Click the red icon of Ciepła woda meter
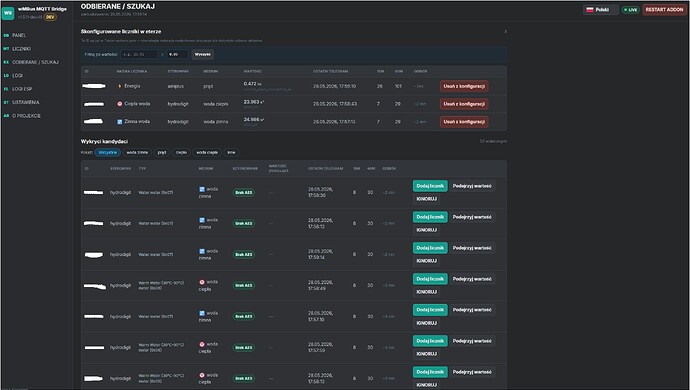 119,104
